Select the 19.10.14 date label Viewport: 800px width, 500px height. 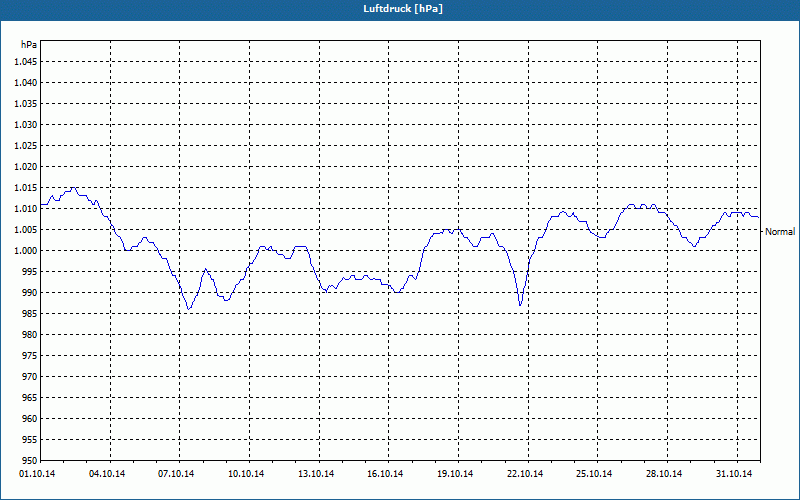click(455, 474)
